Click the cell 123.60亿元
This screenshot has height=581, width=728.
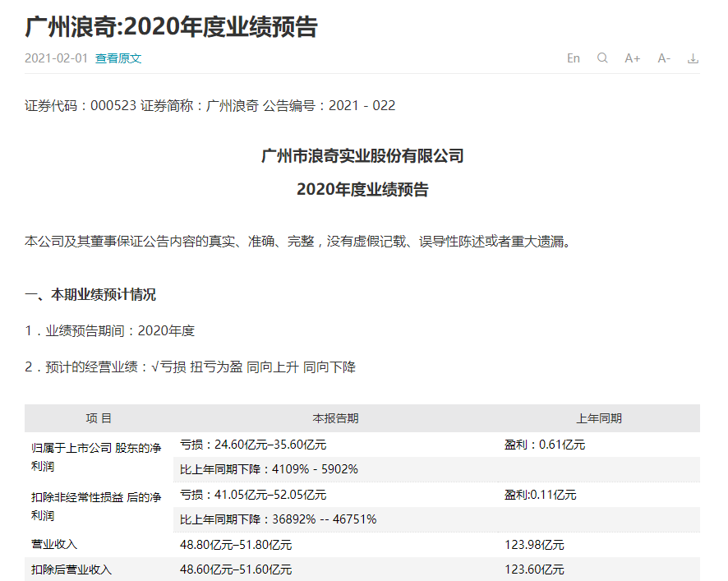point(534,569)
